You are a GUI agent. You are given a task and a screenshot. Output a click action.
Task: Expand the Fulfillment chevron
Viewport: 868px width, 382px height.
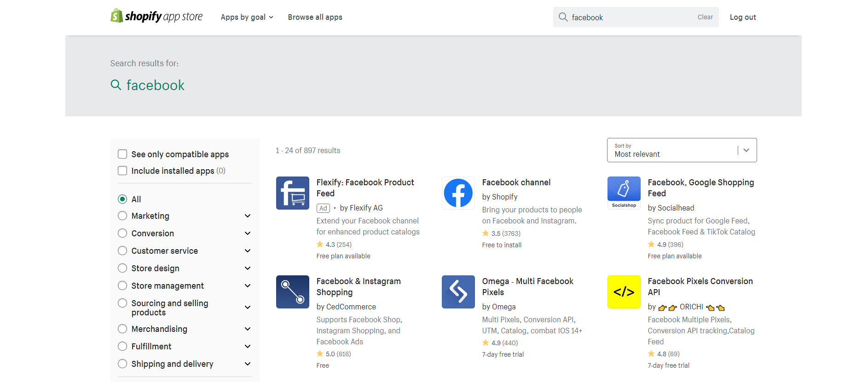click(x=248, y=346)
